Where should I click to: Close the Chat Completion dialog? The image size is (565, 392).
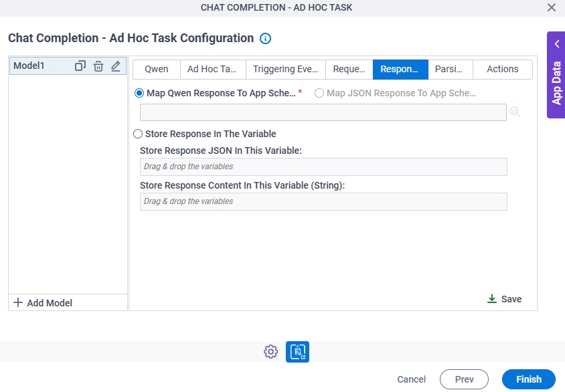(552, 7)
